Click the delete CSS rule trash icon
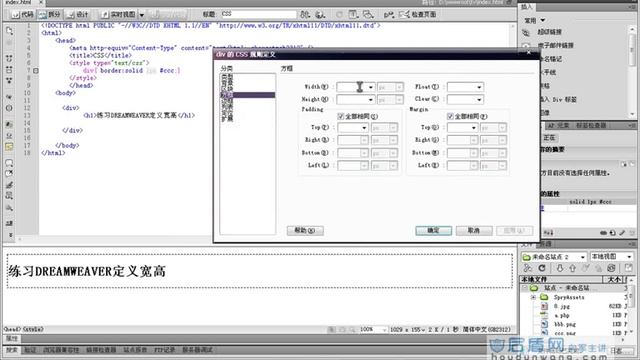Viewport: 640px width, 360px height. click(x=632, y=233)
